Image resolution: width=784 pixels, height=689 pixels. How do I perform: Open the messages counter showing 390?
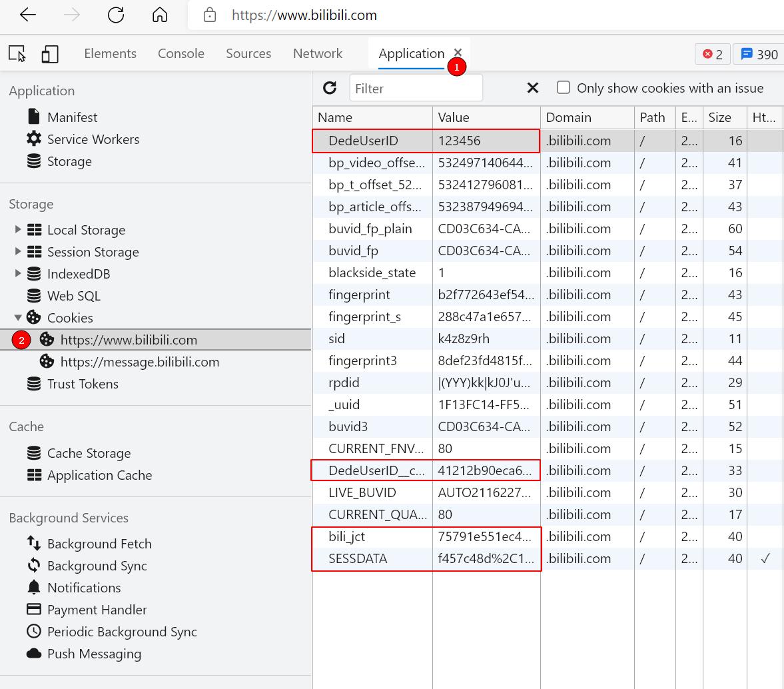coord(759,54)
